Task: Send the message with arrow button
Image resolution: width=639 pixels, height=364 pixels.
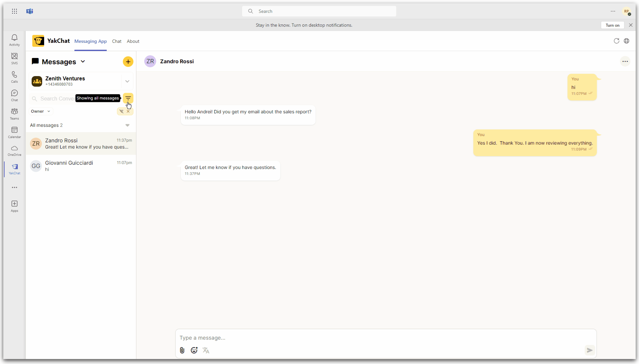Action: [590, 350]
